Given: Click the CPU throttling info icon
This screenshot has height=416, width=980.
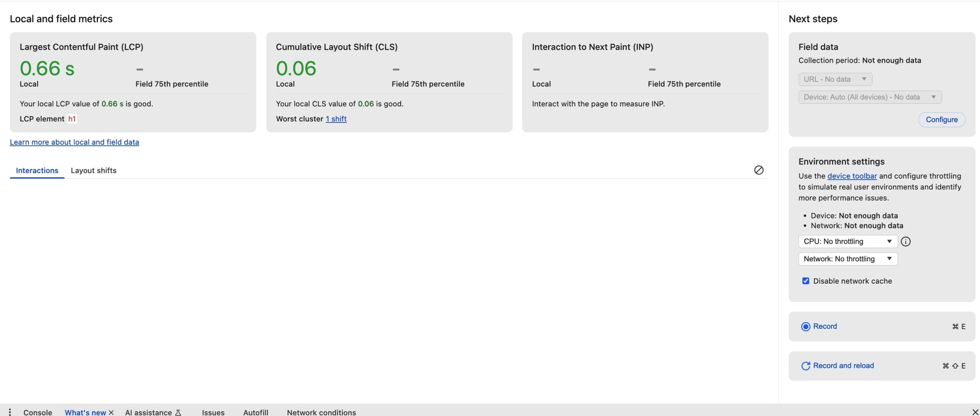Looking at the screenshot, I should (x=905, y=241).
